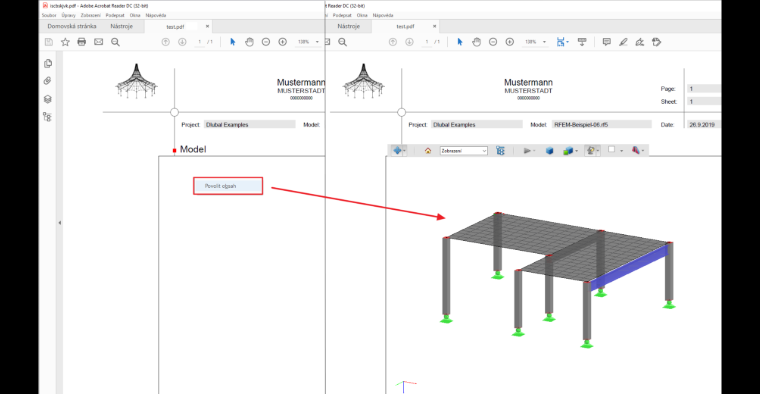Zoom in using plus icon in left window
The image size is (760, 394).
click(x=283, y=42)
